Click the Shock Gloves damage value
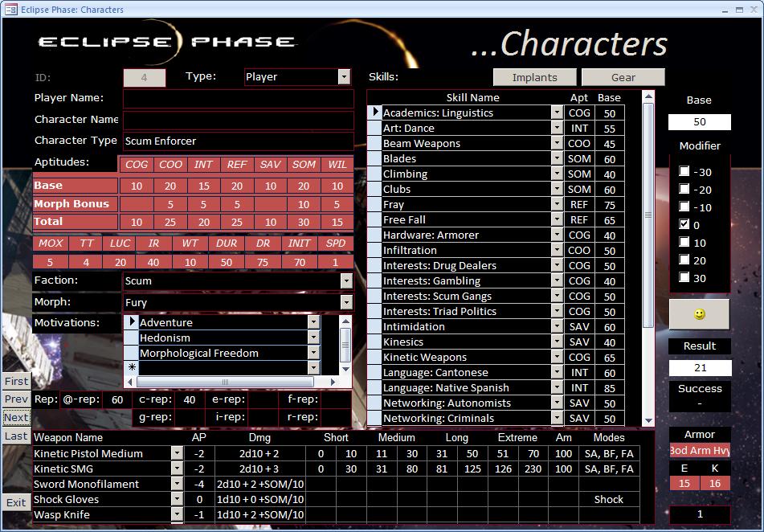The image size is (764, 532). click(x=260, y=499)
